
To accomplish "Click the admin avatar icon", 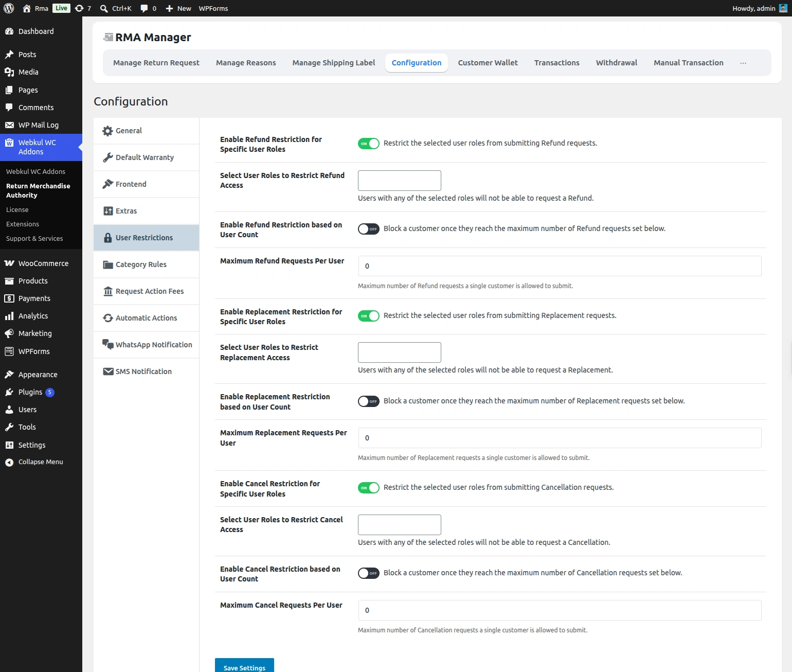I will point(783,8).
